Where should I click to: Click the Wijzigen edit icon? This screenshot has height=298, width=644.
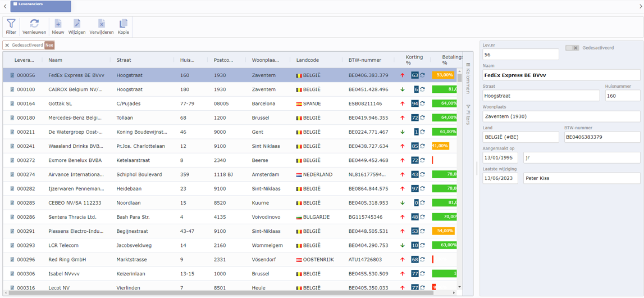[77, 26]
